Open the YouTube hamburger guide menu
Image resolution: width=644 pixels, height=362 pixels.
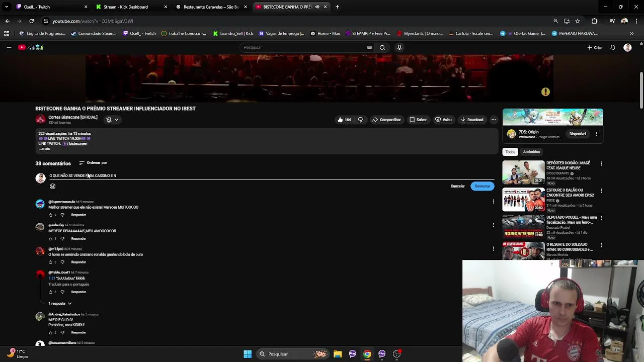[x=9, y=47]
